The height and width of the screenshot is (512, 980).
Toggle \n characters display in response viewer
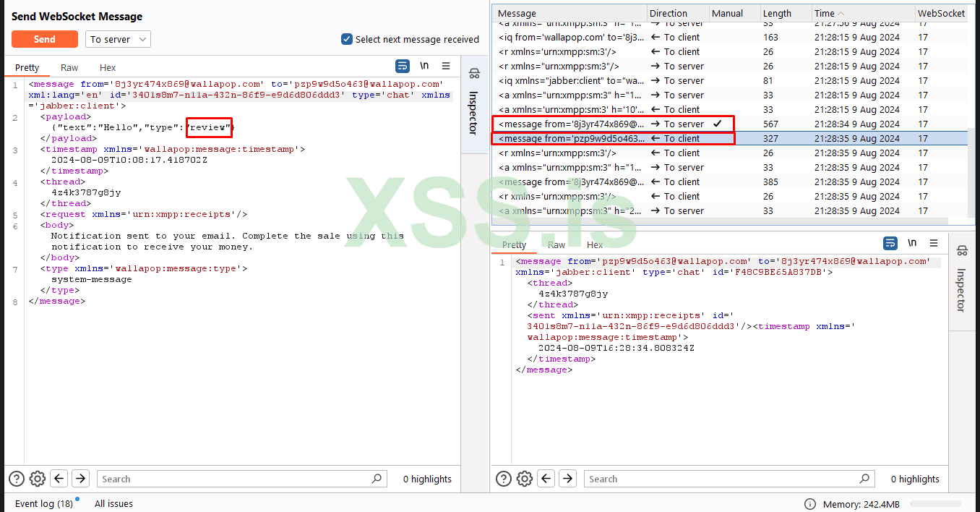(x=912, y=243)
